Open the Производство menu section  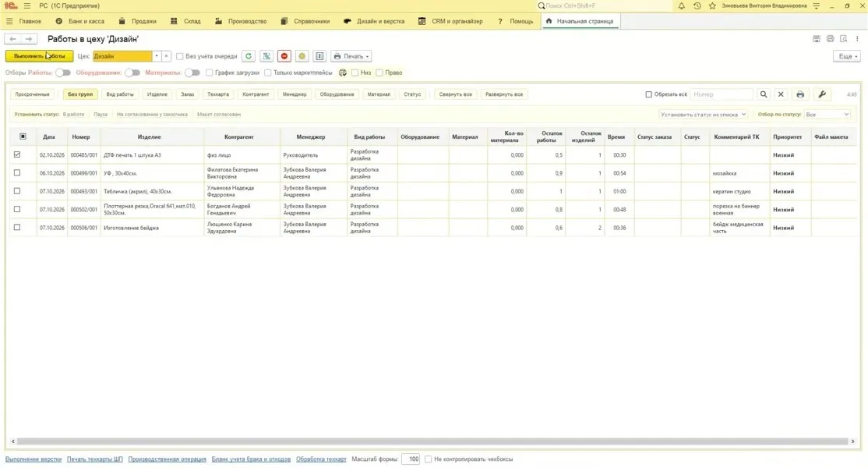click(x=241, y=21)
